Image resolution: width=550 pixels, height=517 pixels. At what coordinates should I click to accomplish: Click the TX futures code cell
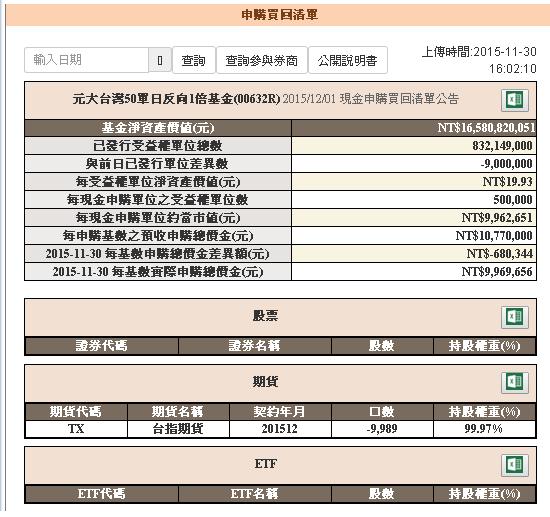[x=76, y=429]
